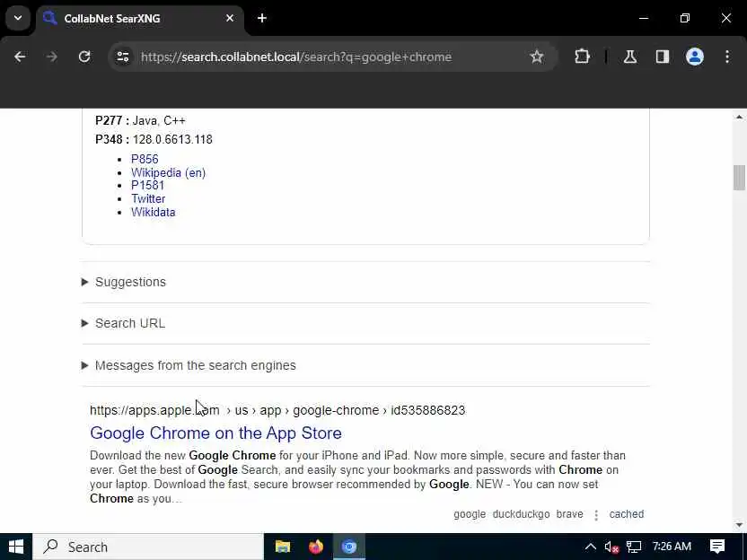Open the result's three-dot options
The image size is (747, 560).
point(596,515)
